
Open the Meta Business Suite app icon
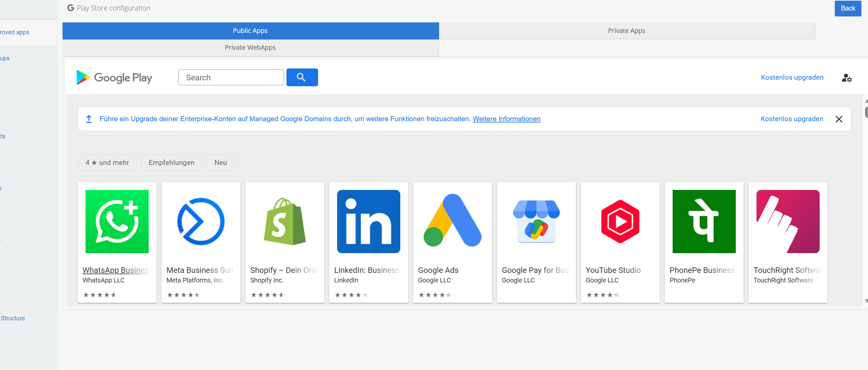coord(201,221)
